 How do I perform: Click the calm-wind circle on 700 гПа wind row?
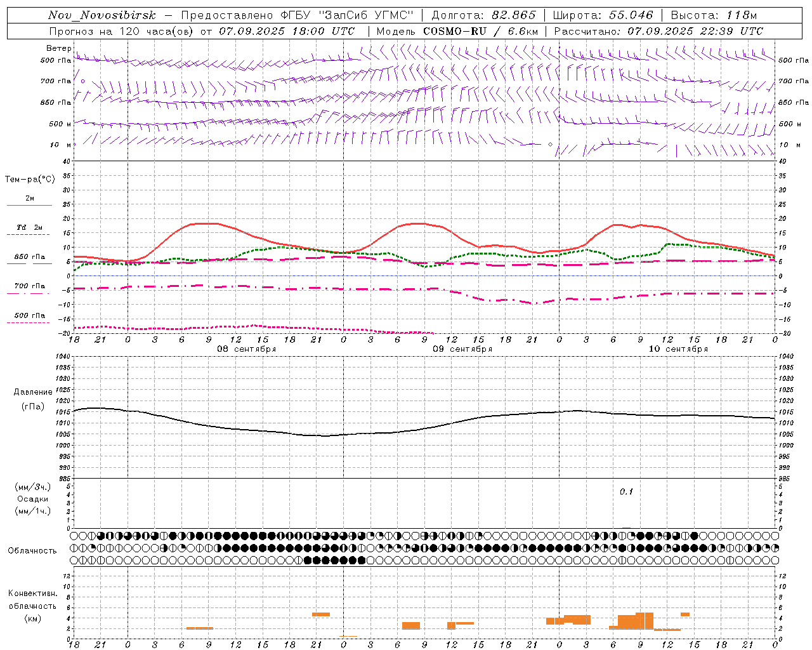[82, 81]
